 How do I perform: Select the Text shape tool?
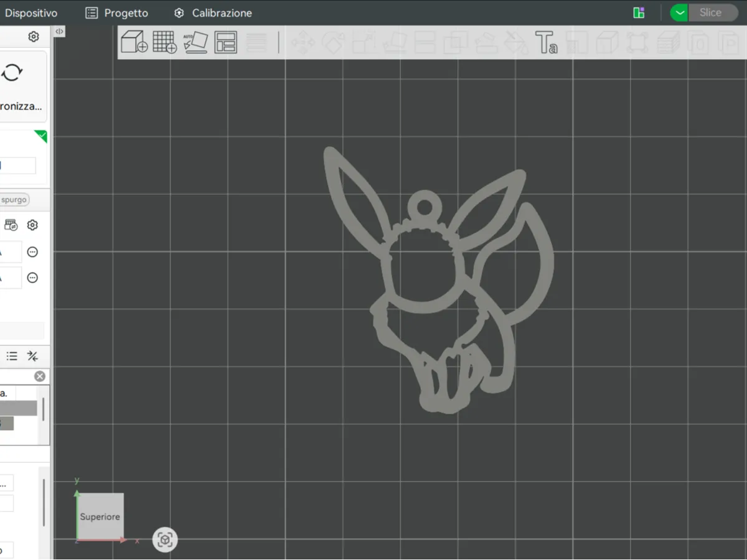click(546, 42)
